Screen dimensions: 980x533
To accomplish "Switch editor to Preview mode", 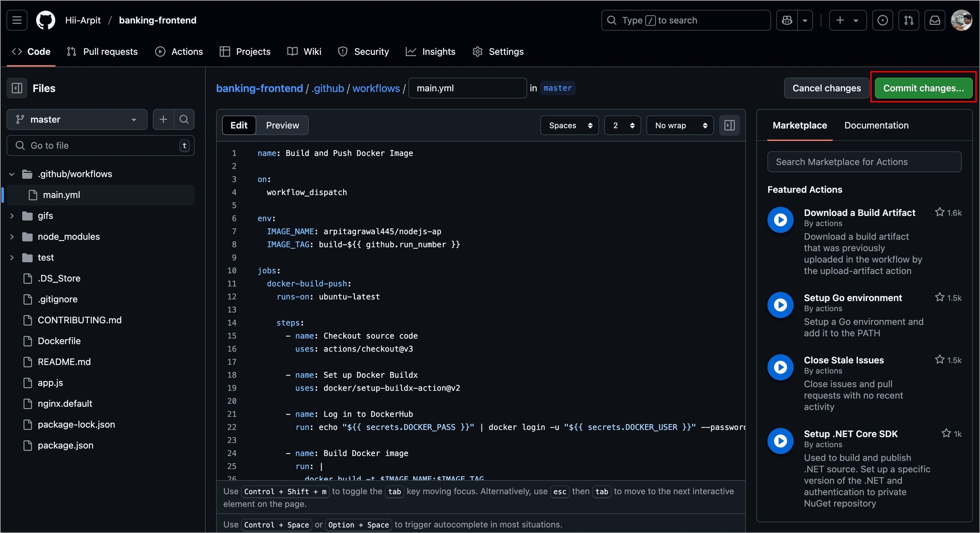I will pos(282,125).
